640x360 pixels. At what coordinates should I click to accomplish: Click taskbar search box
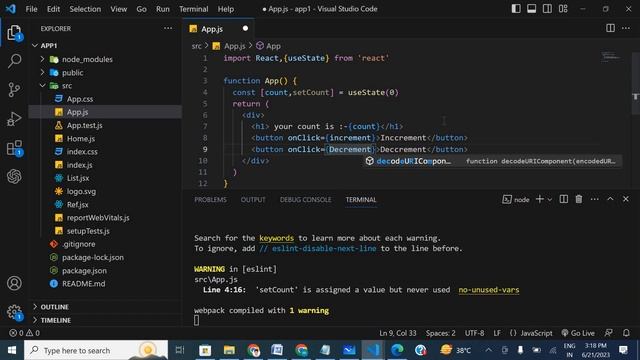tap(96, 350)
